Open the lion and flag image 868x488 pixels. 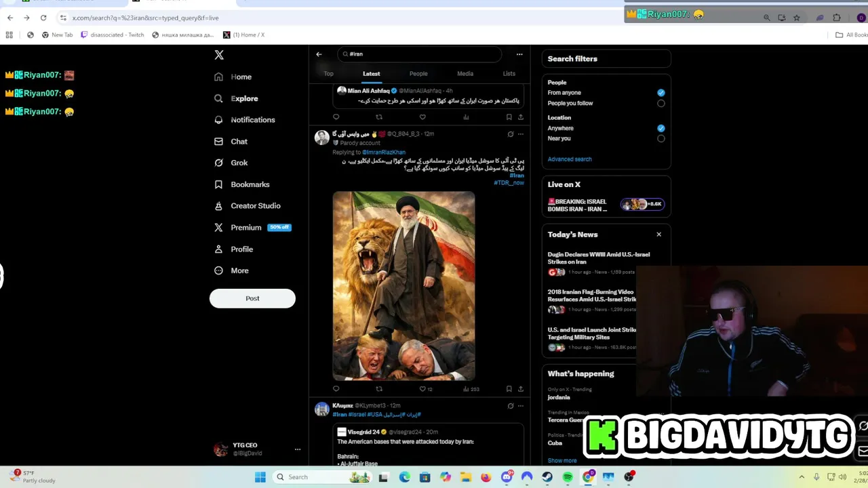click(x=404, y=286)
